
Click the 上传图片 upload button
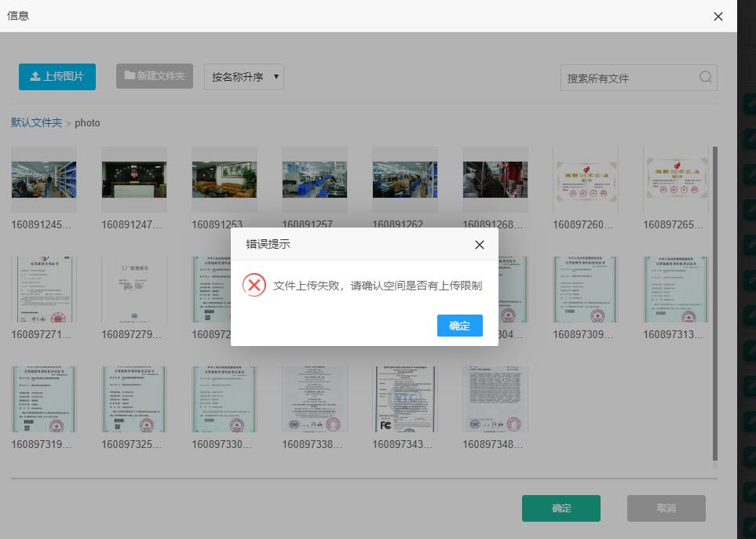pos(57,77)
